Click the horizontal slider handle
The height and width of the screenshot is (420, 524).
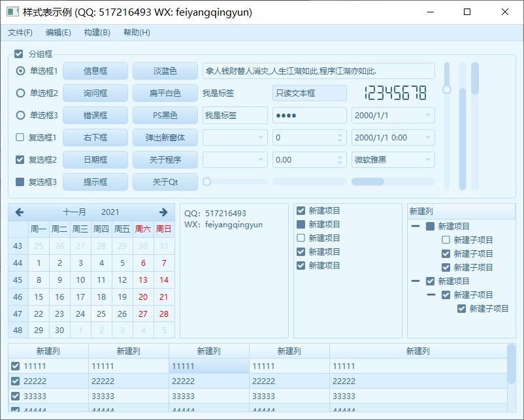[x=207, y=182]
